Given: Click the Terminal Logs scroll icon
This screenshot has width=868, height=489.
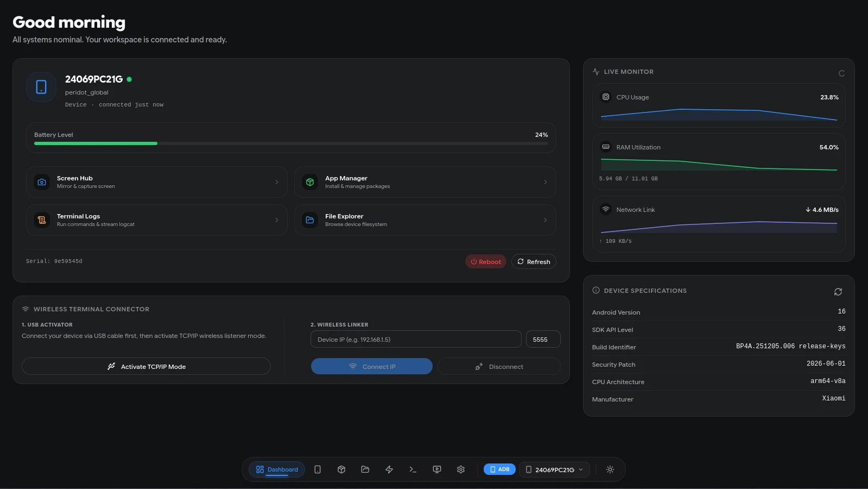Looking at the screenshot, I should click(x=42, y=220).
